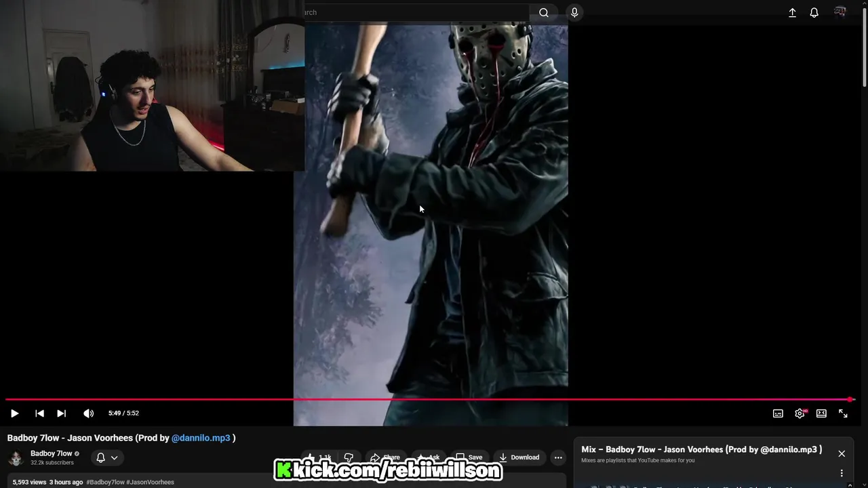Save the video to a playlist
This screenshot has height=488, width=868.
469,457
